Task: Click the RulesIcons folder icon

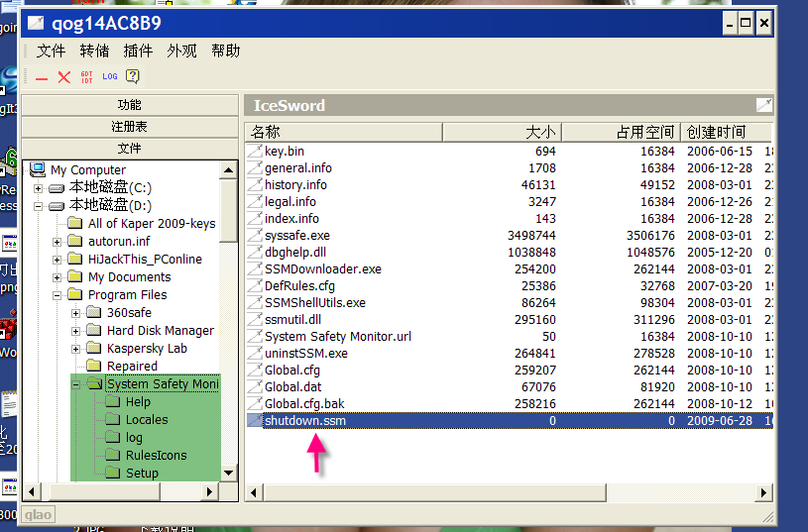Action: click(112, 455)
